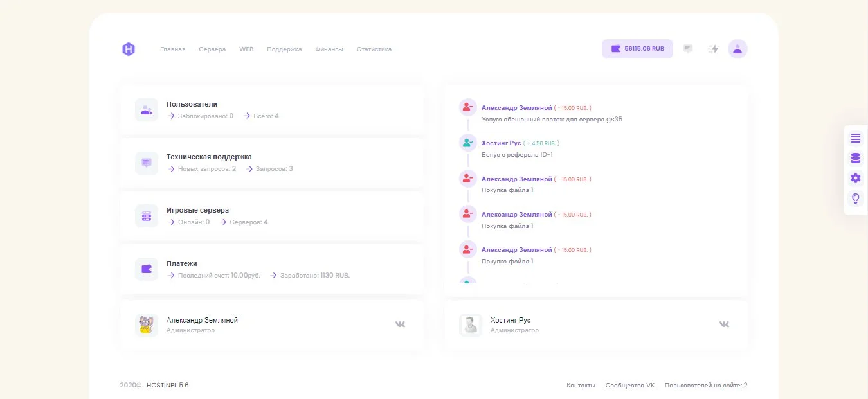The image size is (868, 399).
Task: Open the database icon in right sidebar
Action: (856, 158)
